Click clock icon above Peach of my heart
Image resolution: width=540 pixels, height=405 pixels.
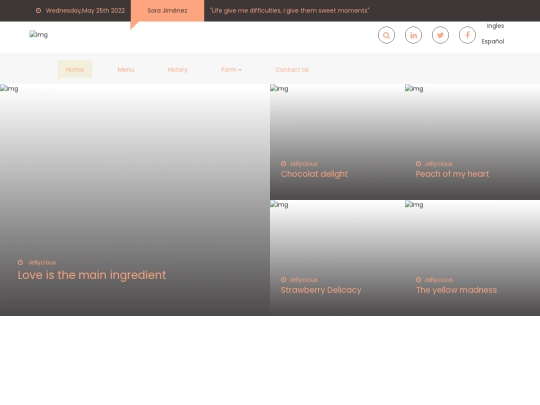[418, 164]
